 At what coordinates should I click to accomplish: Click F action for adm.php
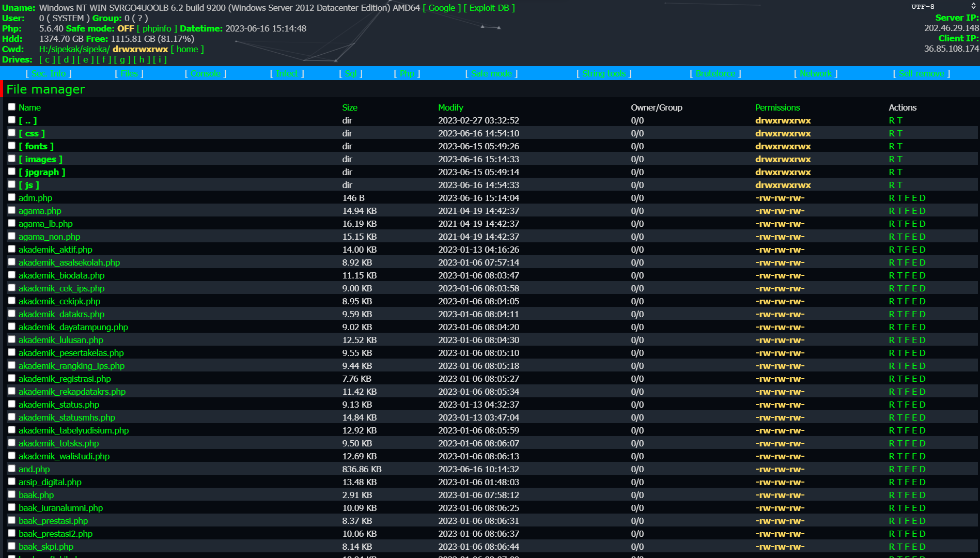[x=907, y=198]
